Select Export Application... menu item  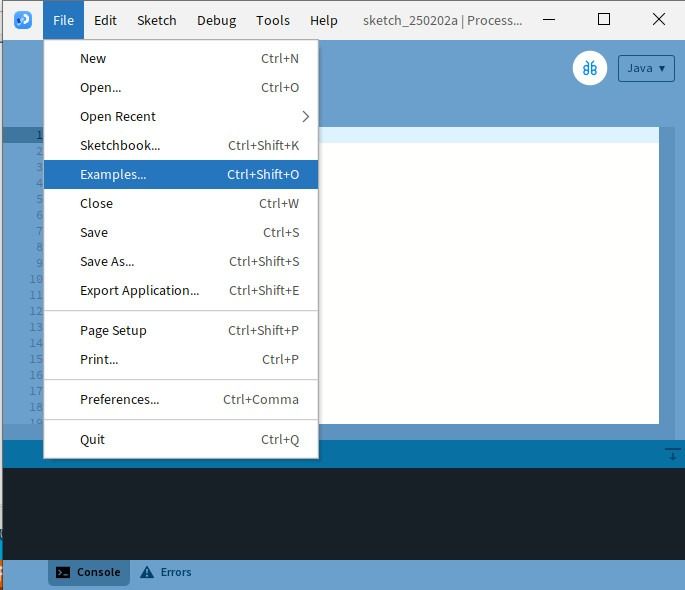pyautogui.click(x=181, y=290)
